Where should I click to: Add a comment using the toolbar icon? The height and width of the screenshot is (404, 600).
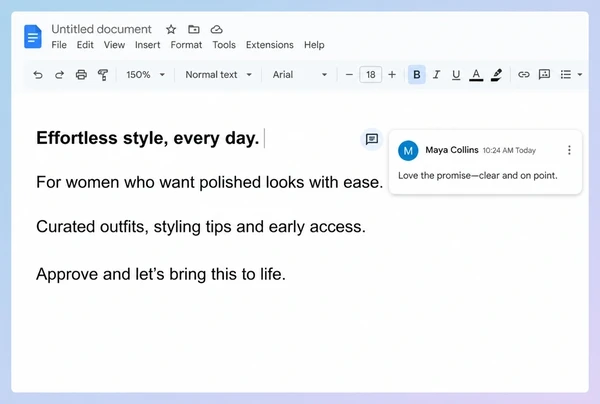click(x=544, y=74)
